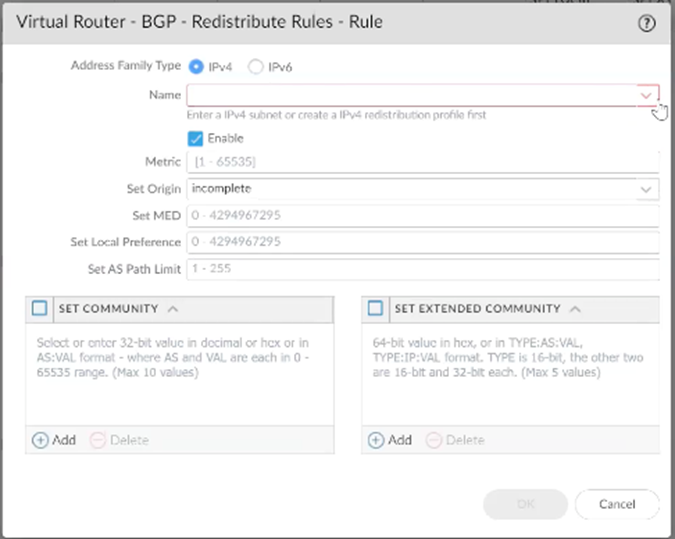Open the Set Origin dropdown arrow

pyautogui.click(x=647, y=188)
